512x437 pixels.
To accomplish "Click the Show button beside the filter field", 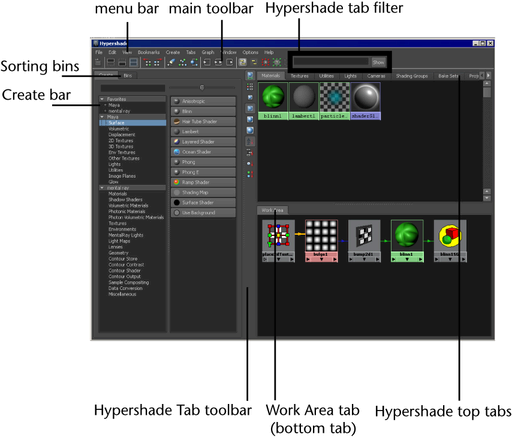I will click(378, 62).
